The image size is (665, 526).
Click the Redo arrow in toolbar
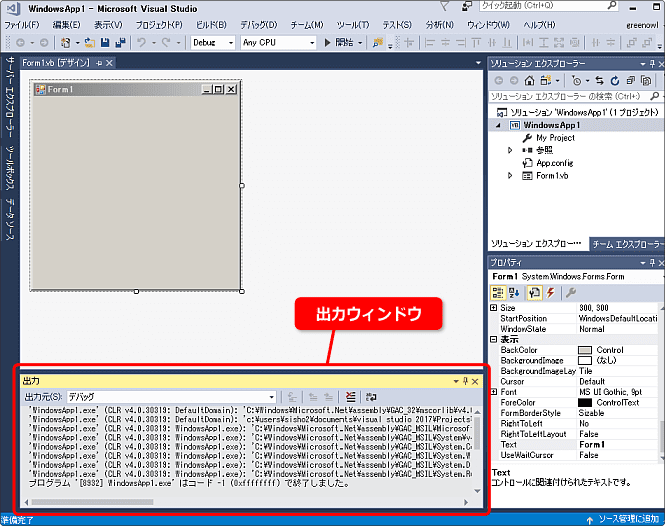166,42
